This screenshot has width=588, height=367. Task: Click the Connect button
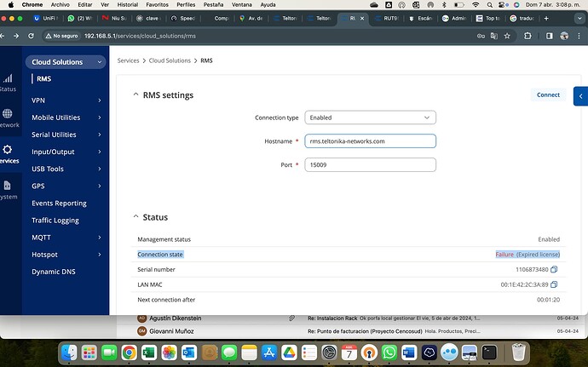(x=548, y=95)
